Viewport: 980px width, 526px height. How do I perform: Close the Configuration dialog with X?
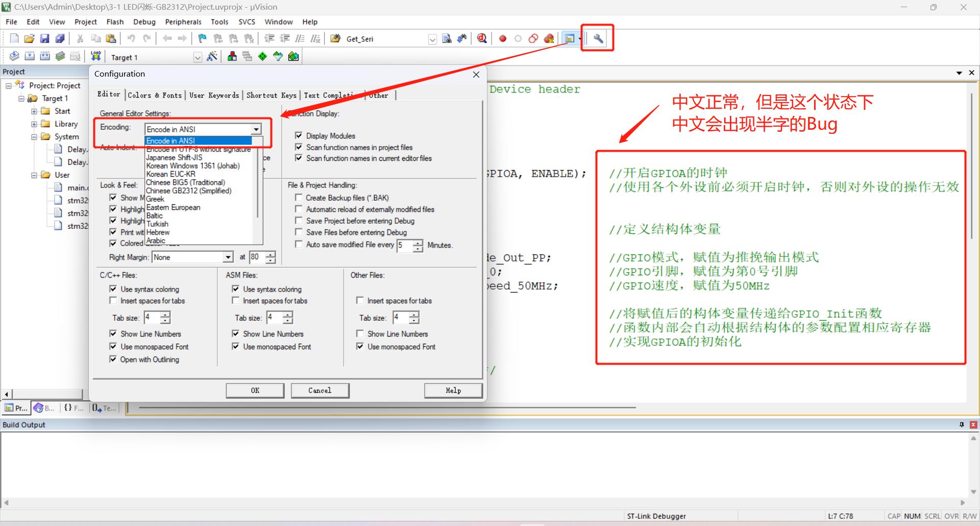point(476,75)
